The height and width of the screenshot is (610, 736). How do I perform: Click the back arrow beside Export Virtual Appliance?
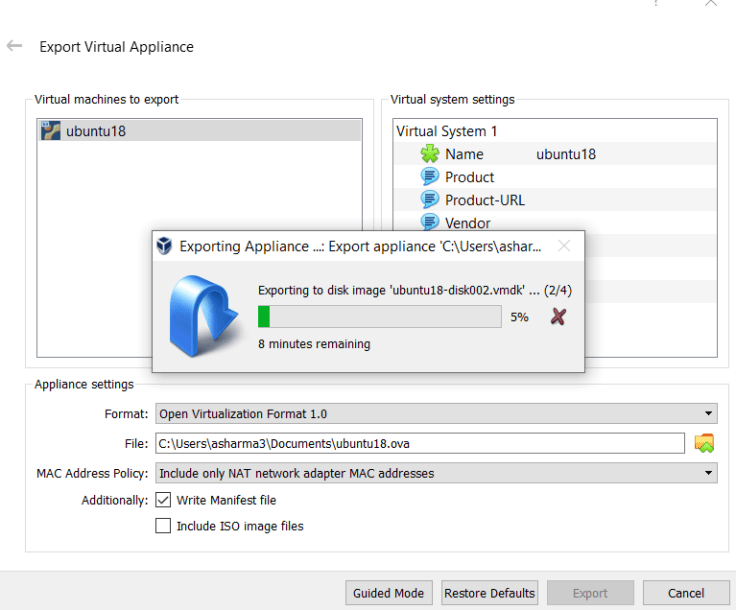point(14,46)
